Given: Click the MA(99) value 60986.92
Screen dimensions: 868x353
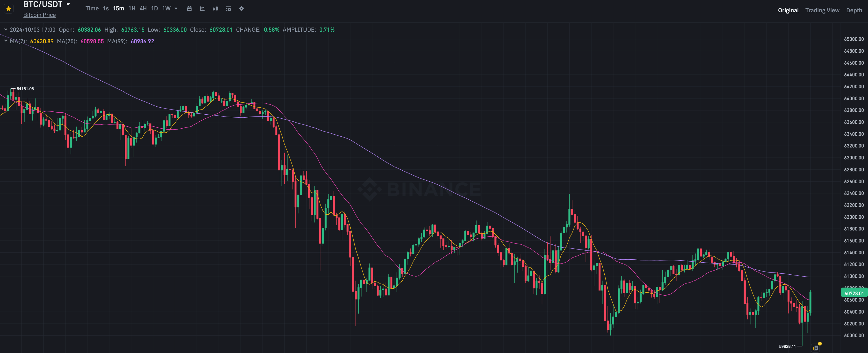Looking at the screenshot, I should pos(142,41).
